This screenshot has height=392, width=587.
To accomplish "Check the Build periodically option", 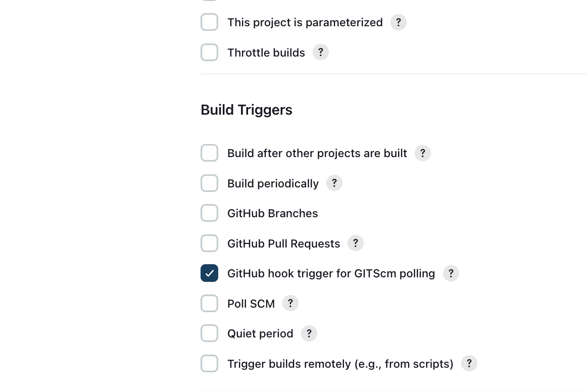I will tap(209, 183).
